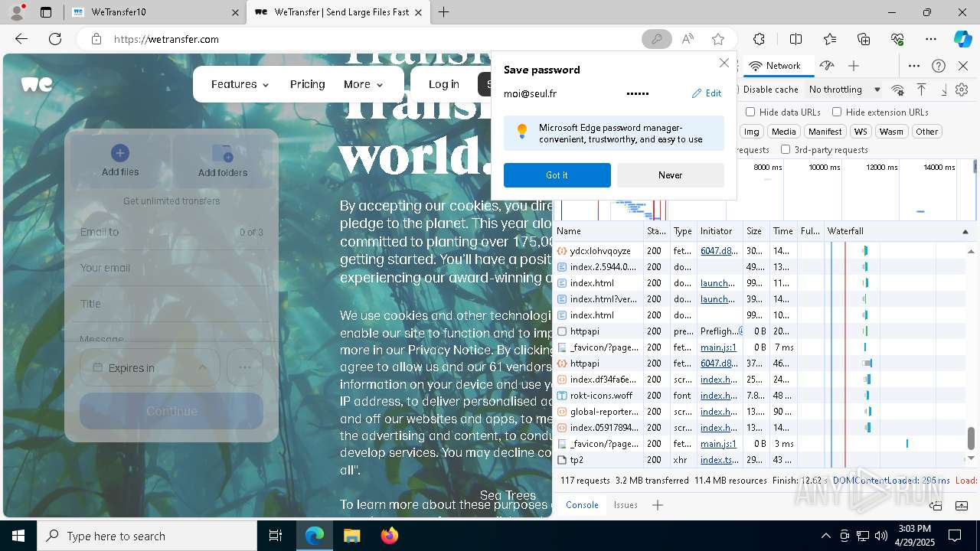The width and height of the screenshot is (980, 551).
Task: Open a new browser tab
Action: [x=443, y=12]
